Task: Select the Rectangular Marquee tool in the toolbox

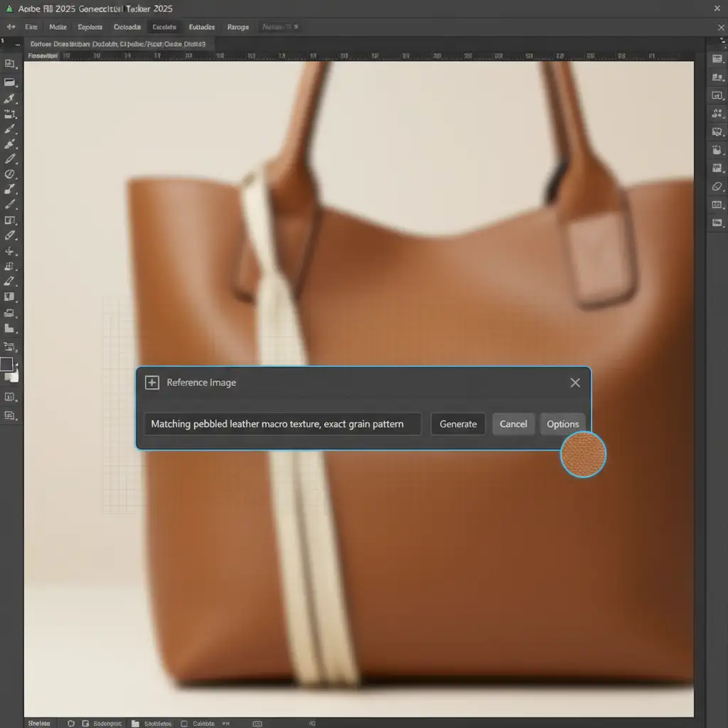Action: [10, 82]
